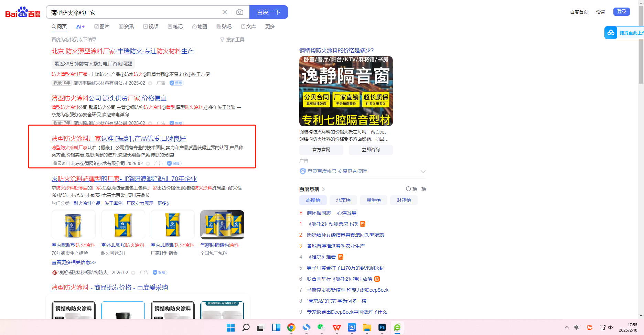Launch WPS Office from taskbar
The height and width of the screenshot is (335, 644).
pyautogui.click(x=337, y=327)
